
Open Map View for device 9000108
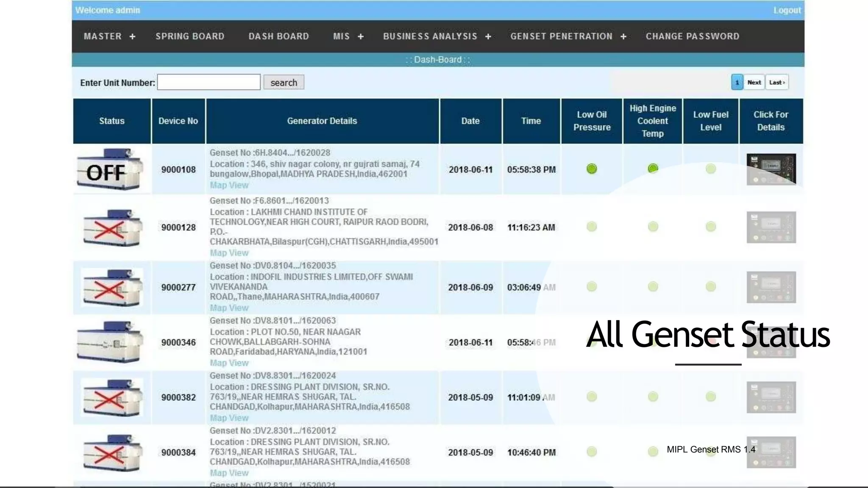pos(229,185)
